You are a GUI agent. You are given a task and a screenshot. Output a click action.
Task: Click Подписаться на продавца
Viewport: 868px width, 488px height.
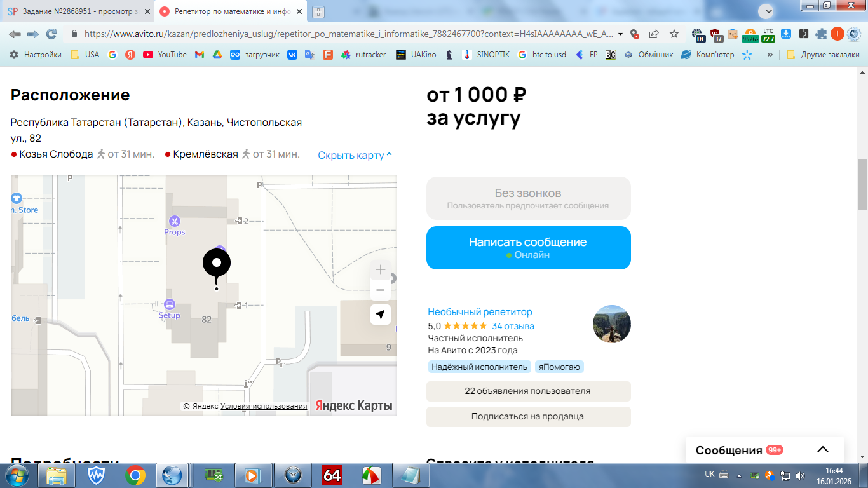tap(528, 416)
